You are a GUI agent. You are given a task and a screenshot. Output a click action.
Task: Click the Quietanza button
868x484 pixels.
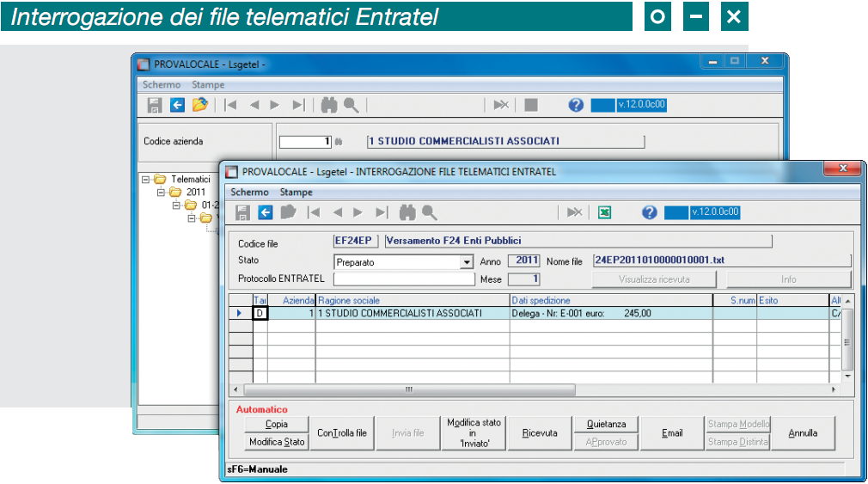(606, 424)
